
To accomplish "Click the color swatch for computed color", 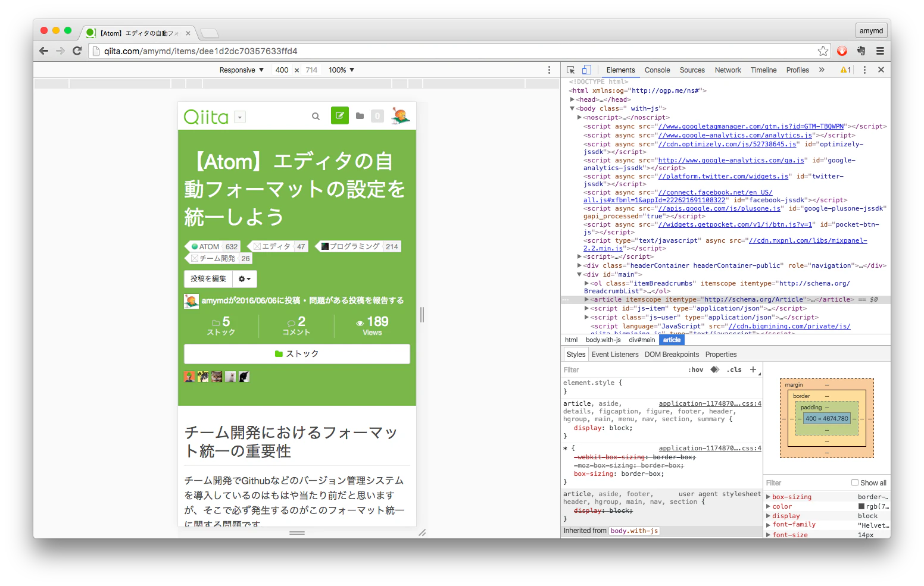I will click(861, 506).
